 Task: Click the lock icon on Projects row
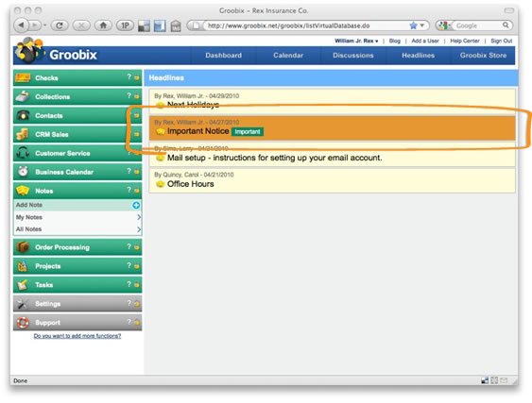pyautogui.click(x=137, y=266)
